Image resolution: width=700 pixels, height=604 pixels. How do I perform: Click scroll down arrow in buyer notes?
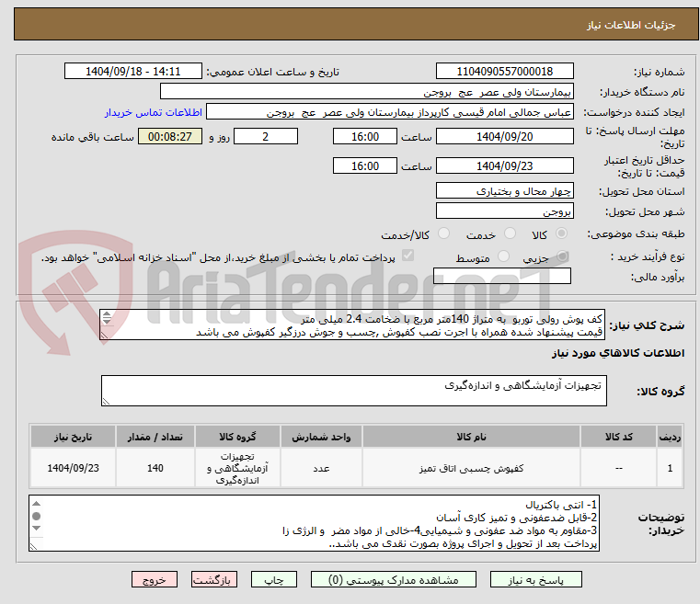pos(37,529)
